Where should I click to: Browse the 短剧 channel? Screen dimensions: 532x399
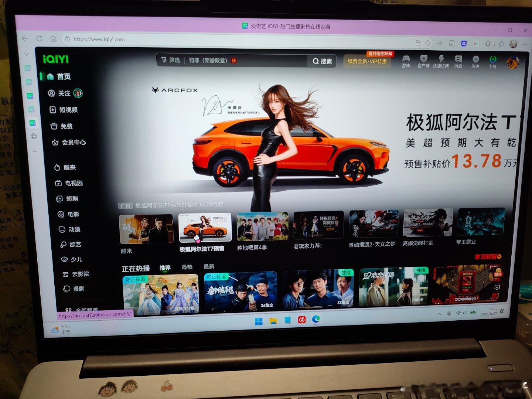67,199
